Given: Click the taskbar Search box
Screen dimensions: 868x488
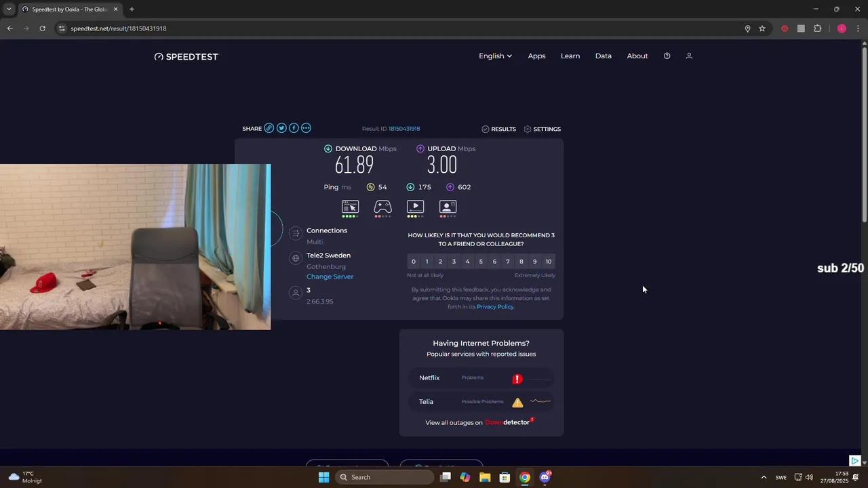Looking at the screenshot, I should click(x=384, y=477).
